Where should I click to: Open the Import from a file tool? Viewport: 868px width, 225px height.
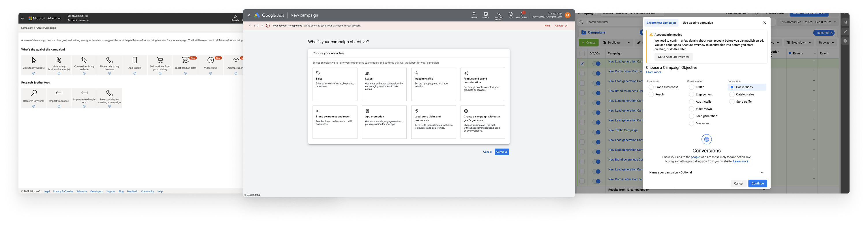[x=59, y=98]
